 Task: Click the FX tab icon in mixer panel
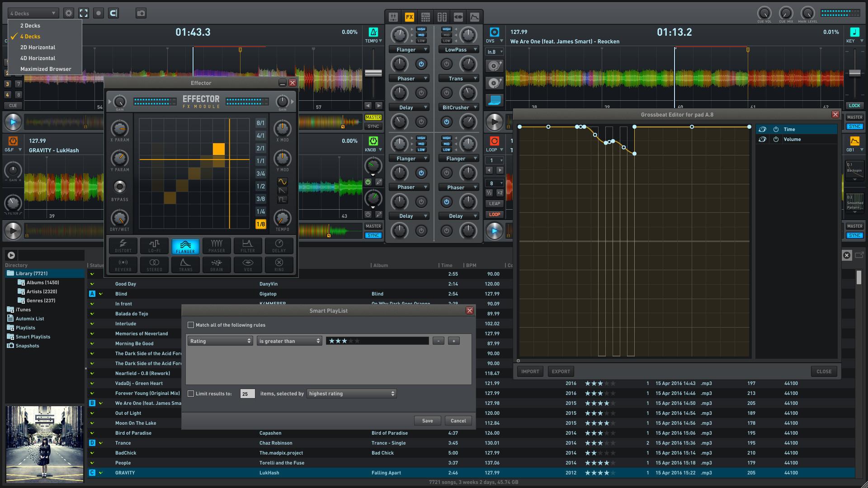point(409,17)
